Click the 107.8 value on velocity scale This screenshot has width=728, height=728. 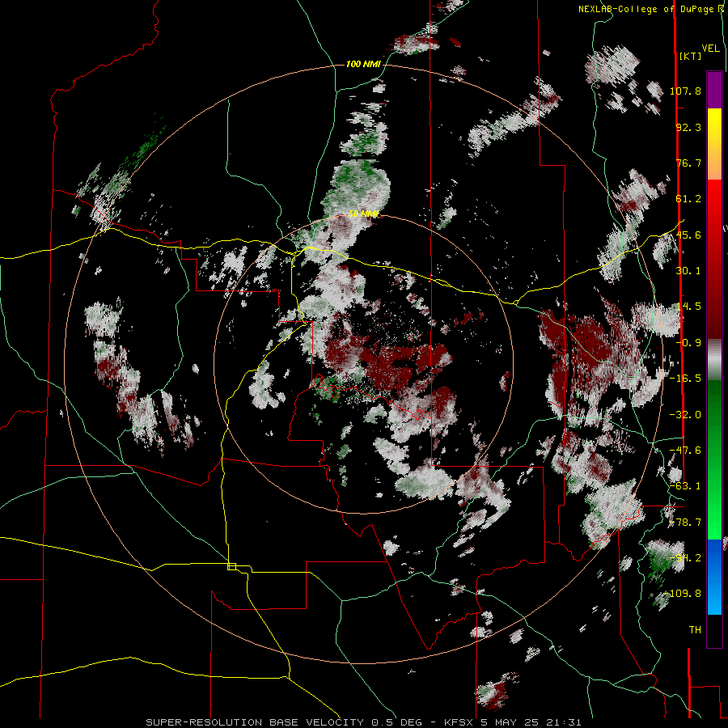tap(685, 91)
